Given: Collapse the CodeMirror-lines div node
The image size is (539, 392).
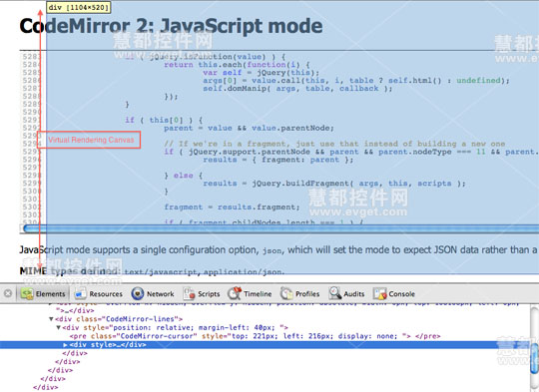Looking at the screenshot, I should 51,319.
